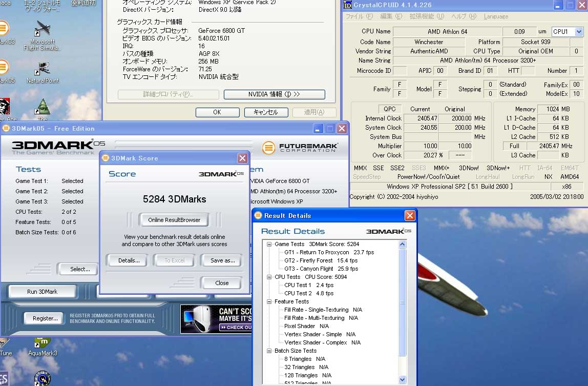
Task: Select the 128 Triangles row
Action: click(x=308, y=375)
